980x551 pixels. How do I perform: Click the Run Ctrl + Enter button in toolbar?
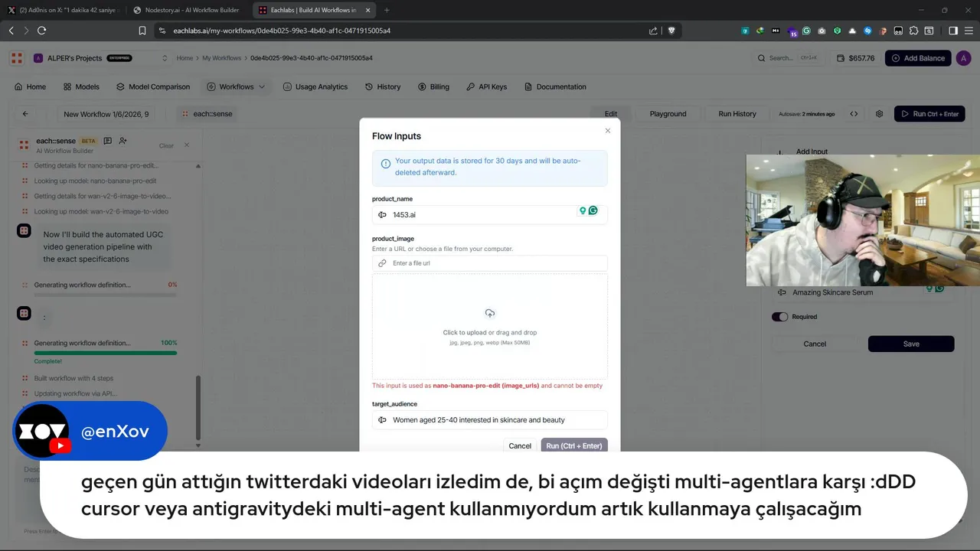(929, 114)
